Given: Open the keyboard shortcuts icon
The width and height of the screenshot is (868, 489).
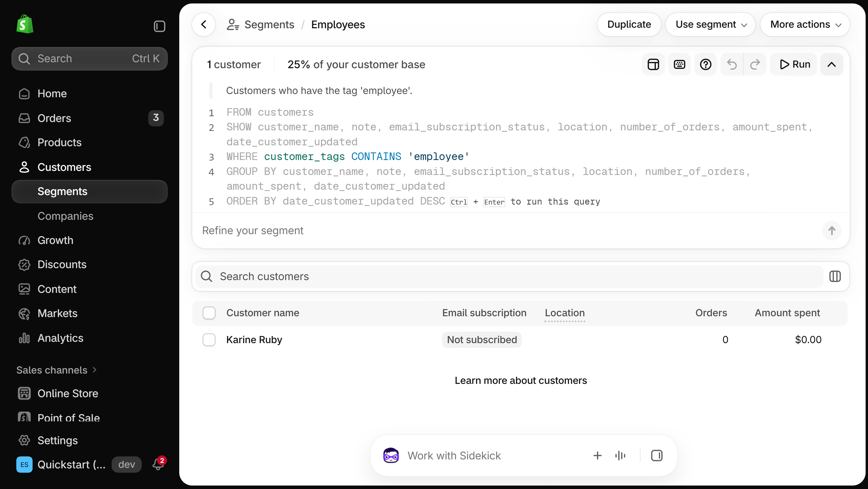Looking at the screenshot, I should pos(679,64).
